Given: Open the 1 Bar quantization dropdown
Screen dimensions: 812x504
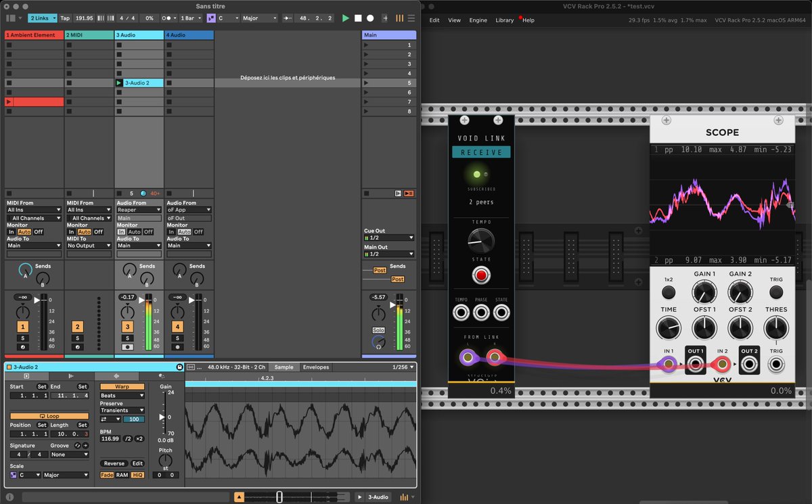Looking at the screenshot, I should pos(190,18).
